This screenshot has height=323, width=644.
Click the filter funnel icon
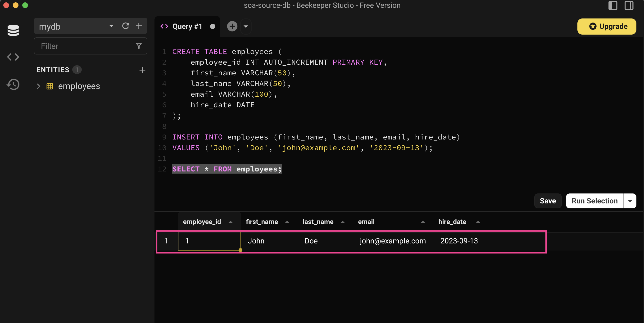pos(139,46)
